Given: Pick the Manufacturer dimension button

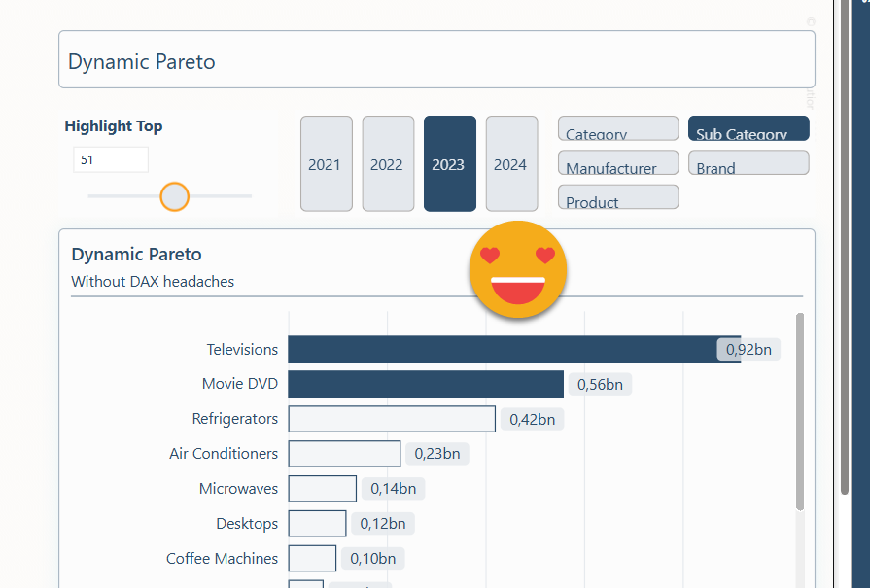Looking at the screenshot, I should pyautogui.click(x=617, y=163).
